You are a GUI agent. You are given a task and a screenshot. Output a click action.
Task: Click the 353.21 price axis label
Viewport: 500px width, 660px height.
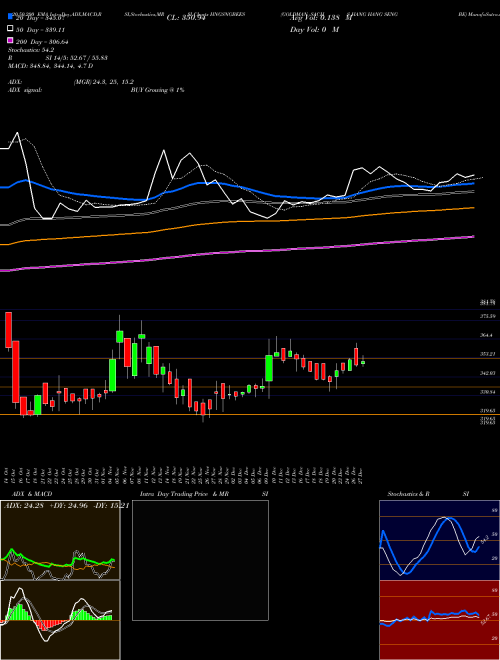click(x=488, y=354)
